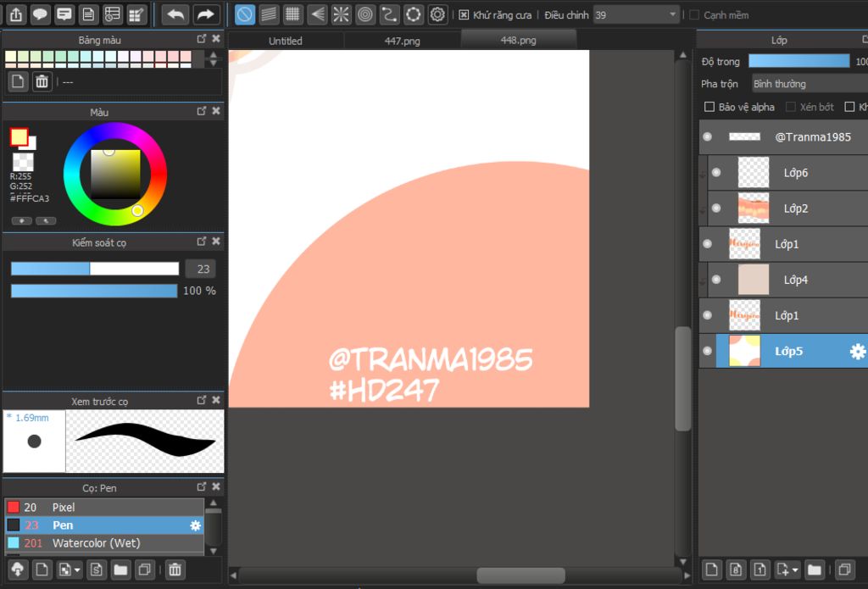Select the Watercolor (Wet) brush
This screenshot has height=589, width=868.
click(x=104, y=543)
